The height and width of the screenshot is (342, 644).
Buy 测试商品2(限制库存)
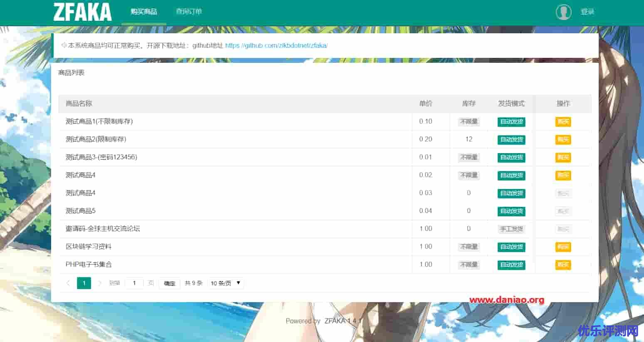click(x=563, y=139)
